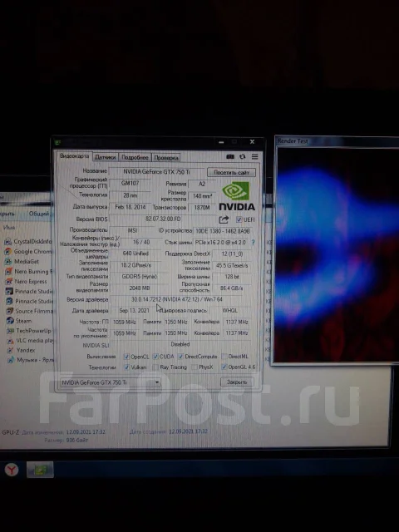This screenshot has width=399, height=532.
Task: Click the Имя column header
Action: tap(9, 227)
